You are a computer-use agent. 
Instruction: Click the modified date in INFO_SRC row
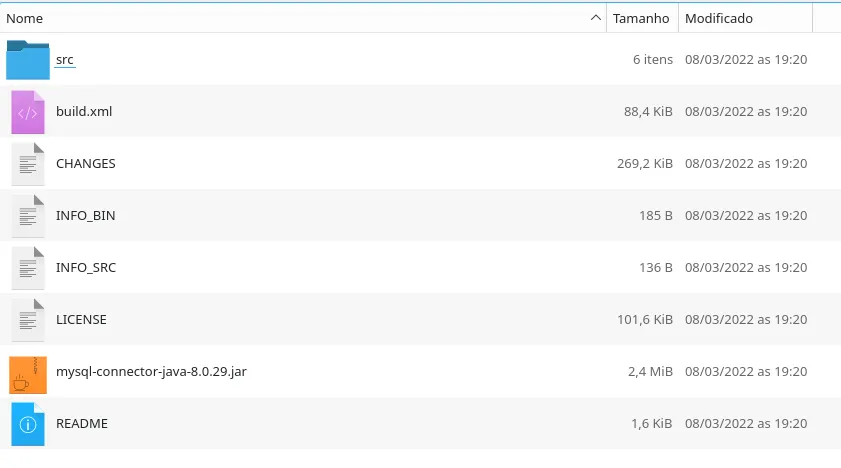pos(746,268)
